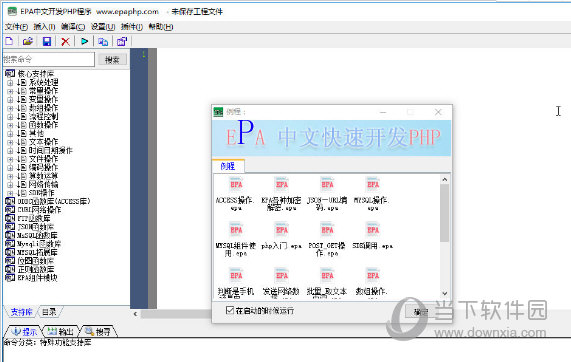Open the 插件 menu
The width and height of the screenshot is (571, 362).
click(131, 27)
